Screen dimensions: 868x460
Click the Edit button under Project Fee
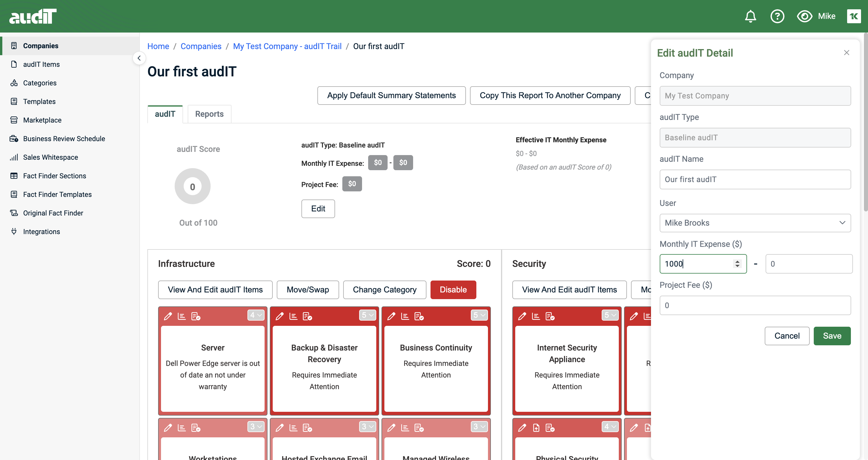coord(318,209)
